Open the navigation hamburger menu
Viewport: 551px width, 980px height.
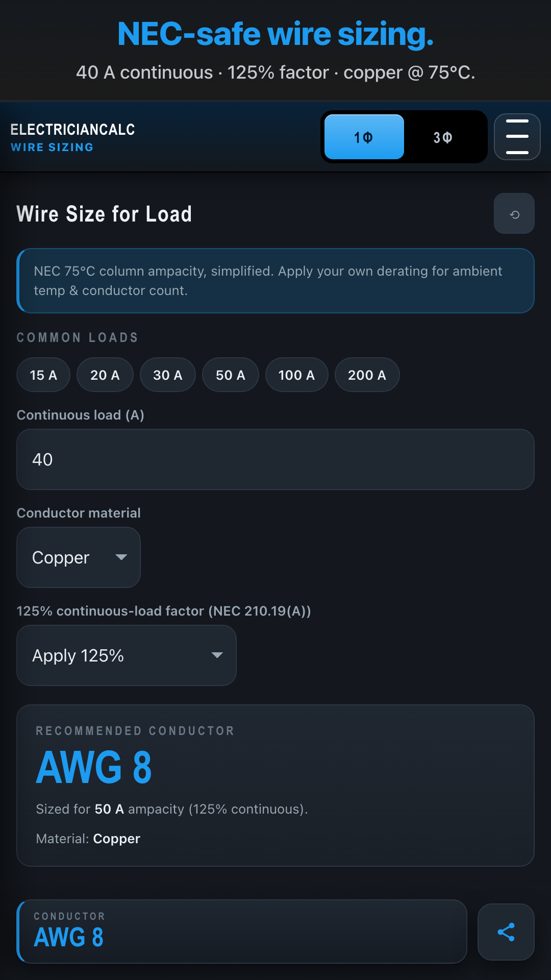pos(517,137)
